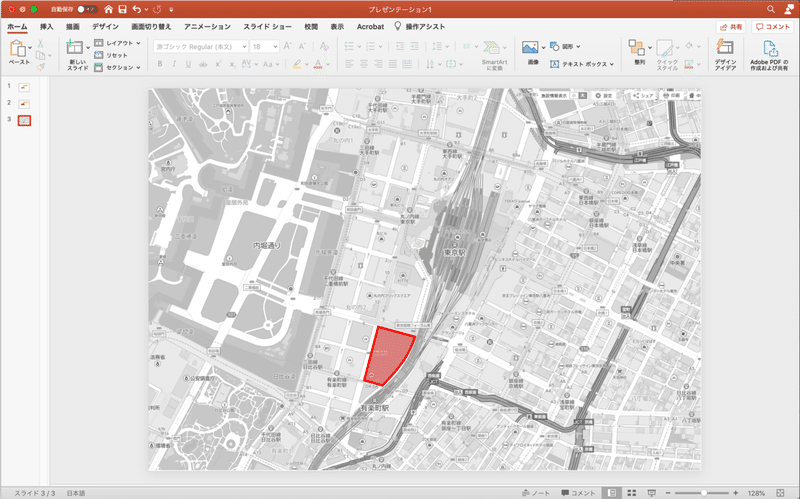The width and height of the screenshot is (800, 499).
Task: Click the 共有 (Share) button
Action: click(x=731, y=27)
